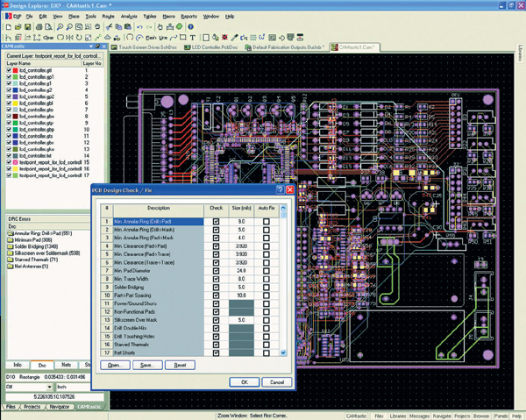This screenshot has width=526, height=420.
Task: Open the Analysis menu
Action: (129, 16)
